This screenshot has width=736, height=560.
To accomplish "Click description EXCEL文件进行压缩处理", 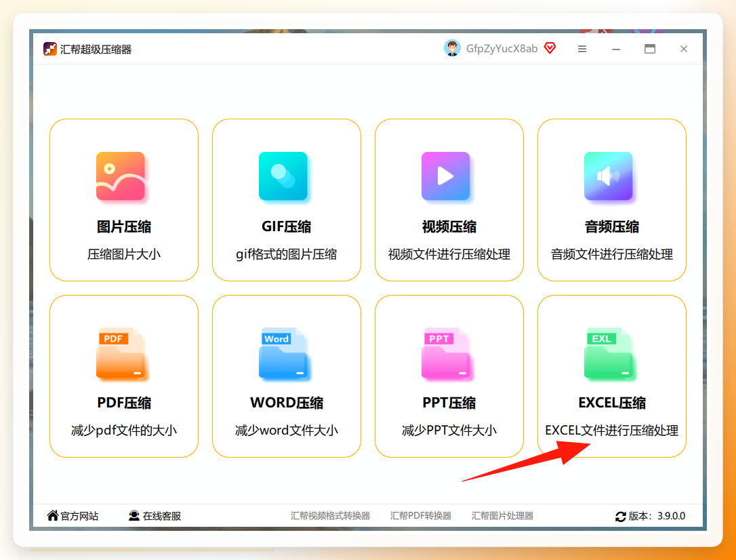I will [611, 431].
